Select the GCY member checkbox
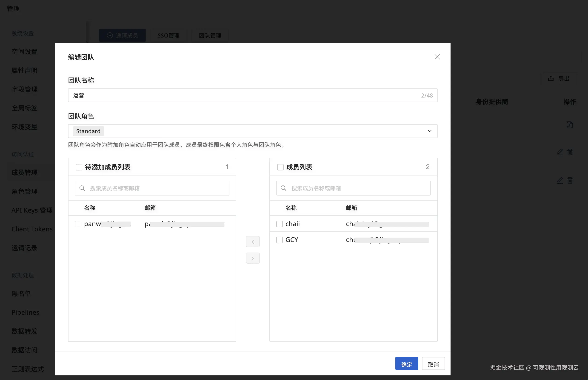588x380 pixels. (x=279, y=240)
